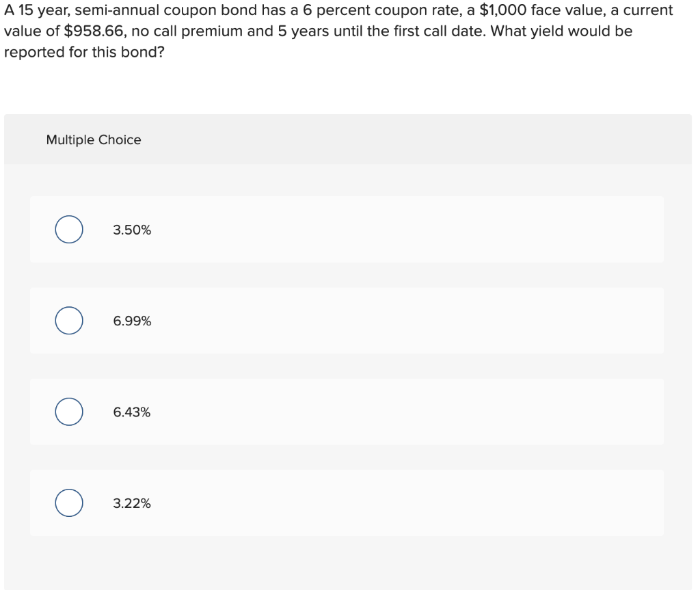700x590 pixels.
Task: Click the "3.50%" answer text
Action: point(132,230)
